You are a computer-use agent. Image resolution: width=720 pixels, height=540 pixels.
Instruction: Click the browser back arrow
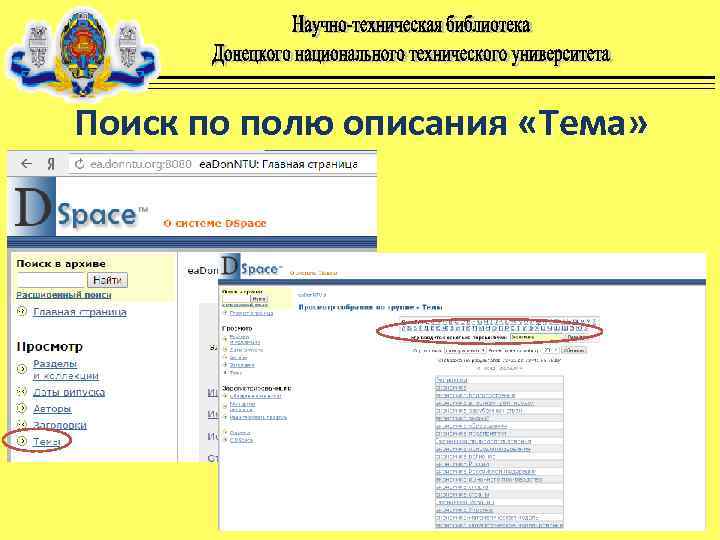[26, 163]
